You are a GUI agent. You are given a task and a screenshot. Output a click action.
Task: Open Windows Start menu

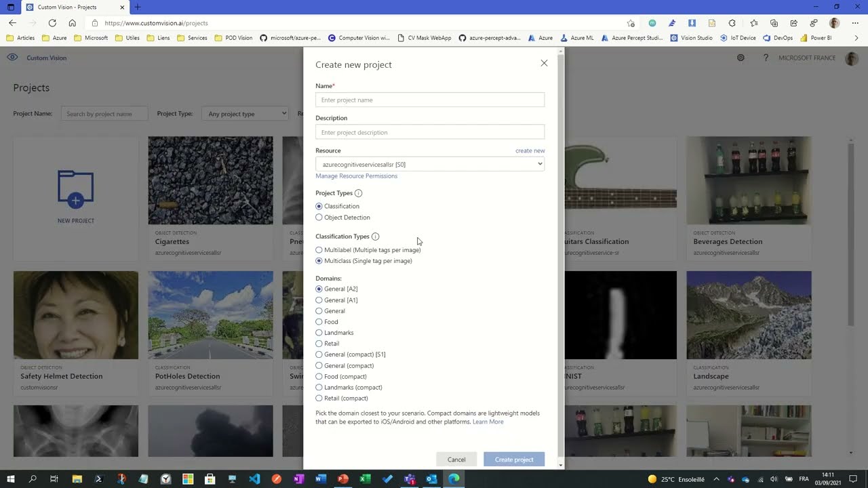click(x=10, y=479)
